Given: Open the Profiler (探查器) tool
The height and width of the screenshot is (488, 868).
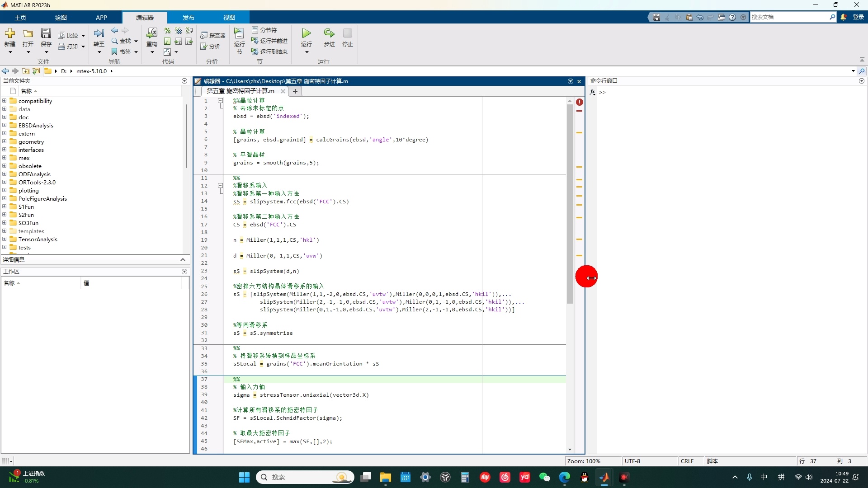Looking at the screenshot, I should click(x=213, y=35).
